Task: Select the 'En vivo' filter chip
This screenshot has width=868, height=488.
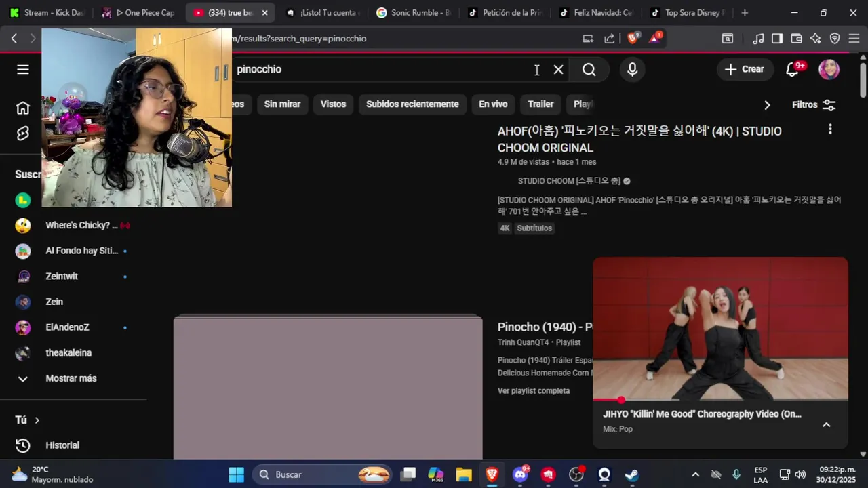Action: click(493, 104)
